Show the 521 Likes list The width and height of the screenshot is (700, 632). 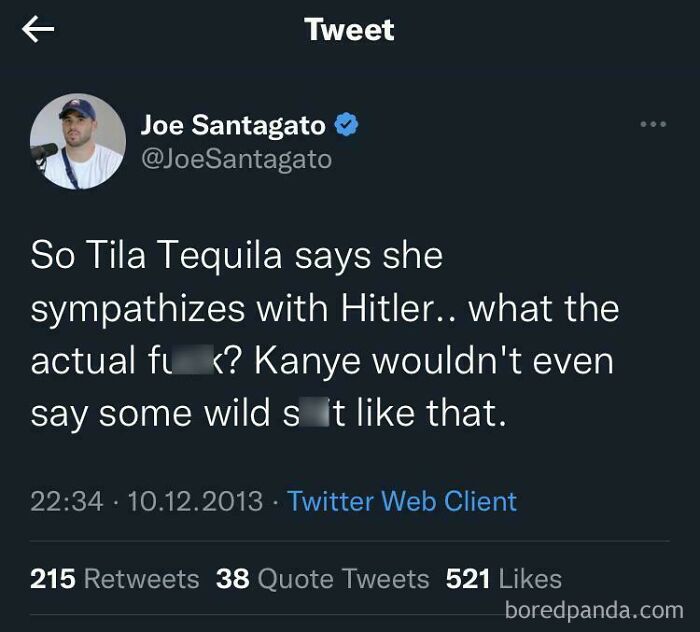(503, 578)
